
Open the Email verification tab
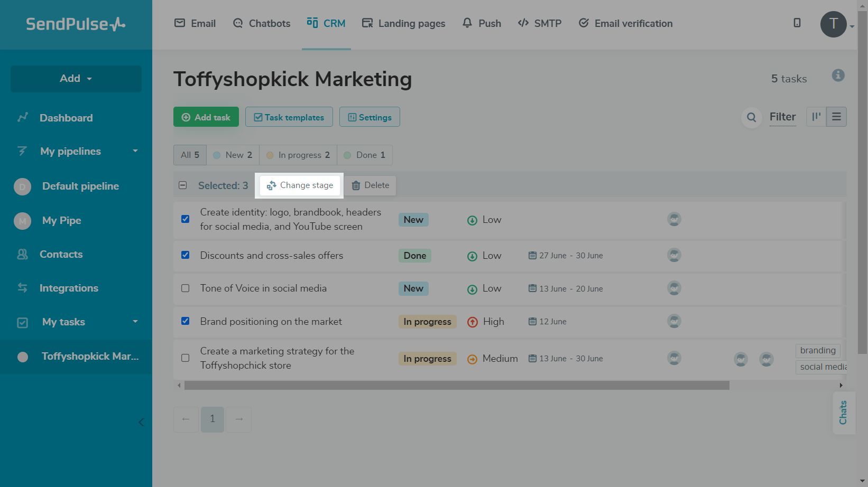point(625,23)
